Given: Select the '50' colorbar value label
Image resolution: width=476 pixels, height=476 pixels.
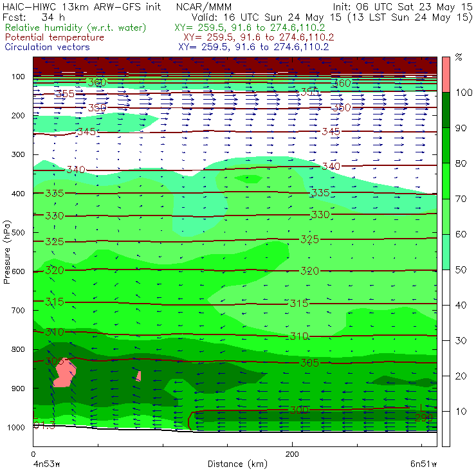Looking at the screenshot, I should pyautogui.click(x=461, y=270).
